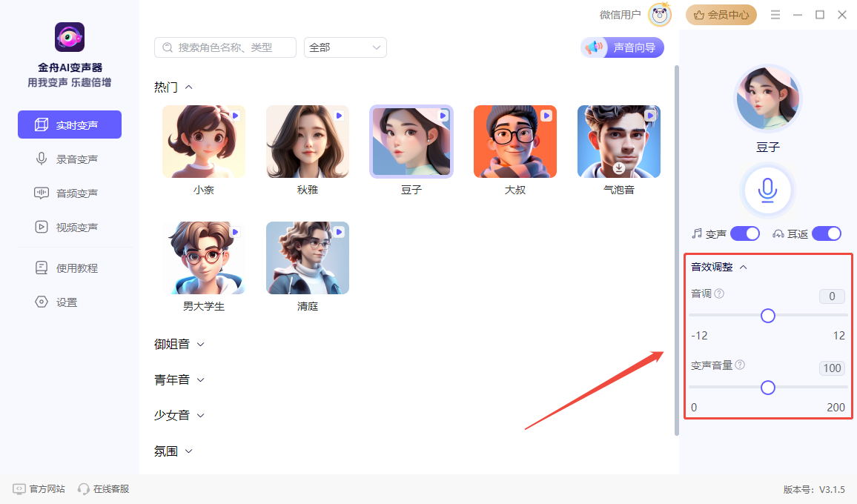857x504 pixels.
Task: Click the large 豆子 avatar in right panel
Action: (767, 99)
